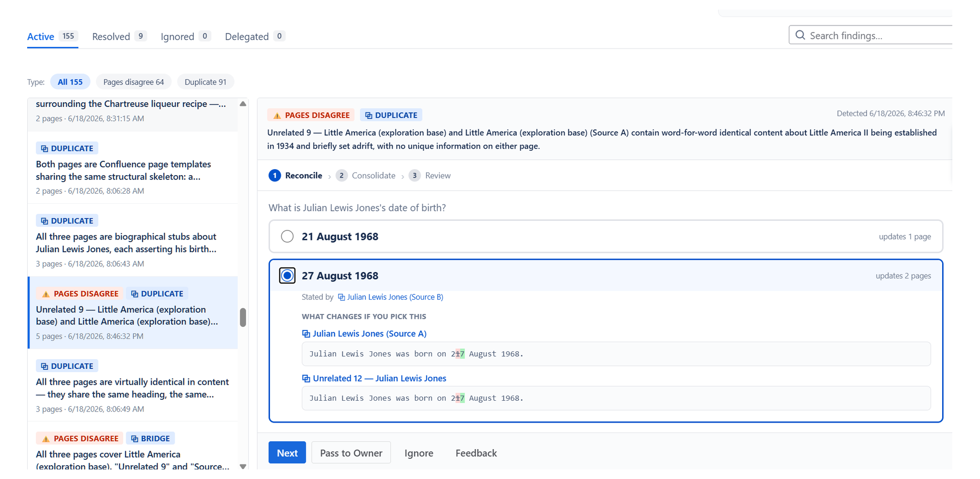The width and height of the screenshot is (980, 479).
Task: Open the Delegated tab
Action: tap(255, 36)
